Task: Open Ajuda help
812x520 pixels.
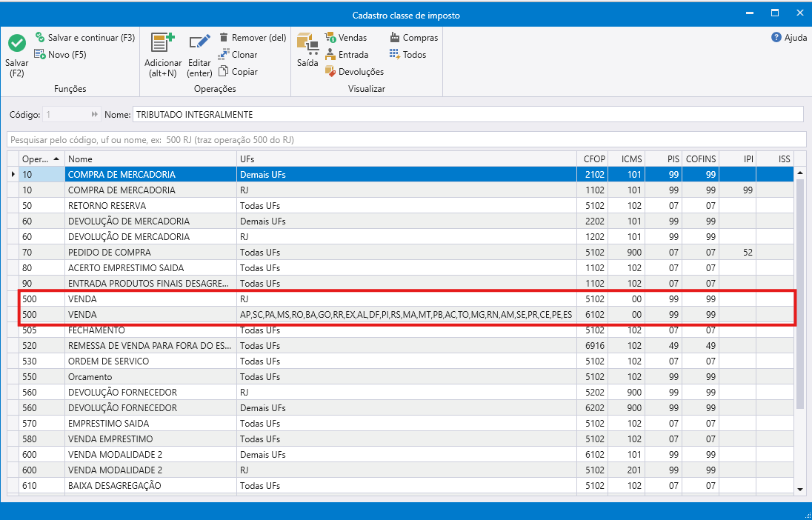Action: (x=789, y=37)
